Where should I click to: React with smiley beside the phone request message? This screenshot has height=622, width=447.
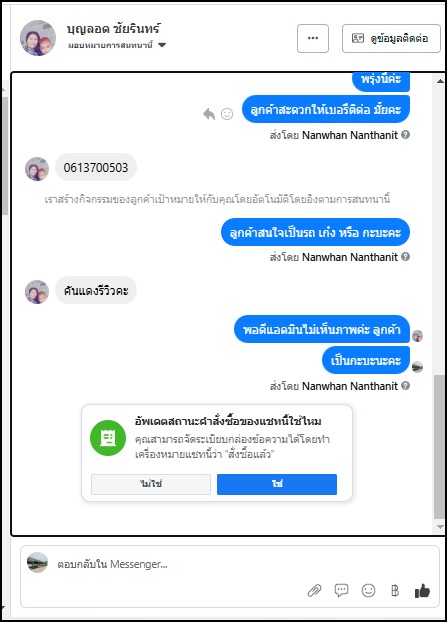[227, 114]
